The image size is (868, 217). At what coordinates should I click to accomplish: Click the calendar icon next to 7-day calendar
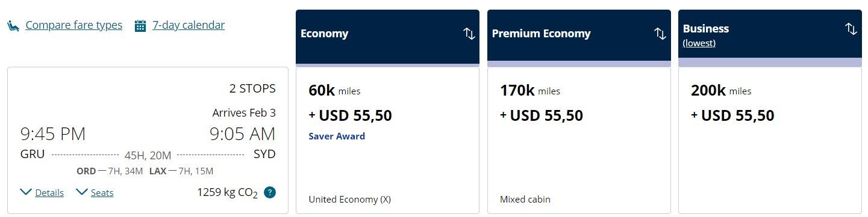point(140,25)
